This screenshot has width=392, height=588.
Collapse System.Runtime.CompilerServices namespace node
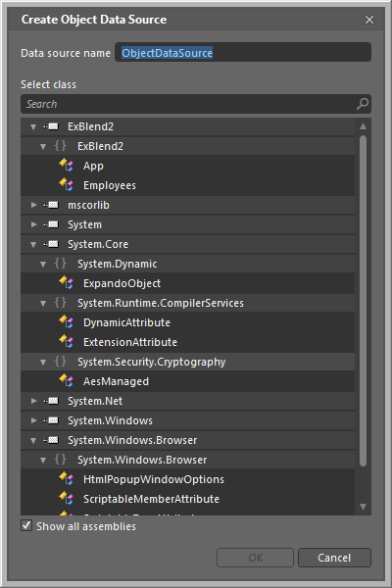click(x=43, y=304)
